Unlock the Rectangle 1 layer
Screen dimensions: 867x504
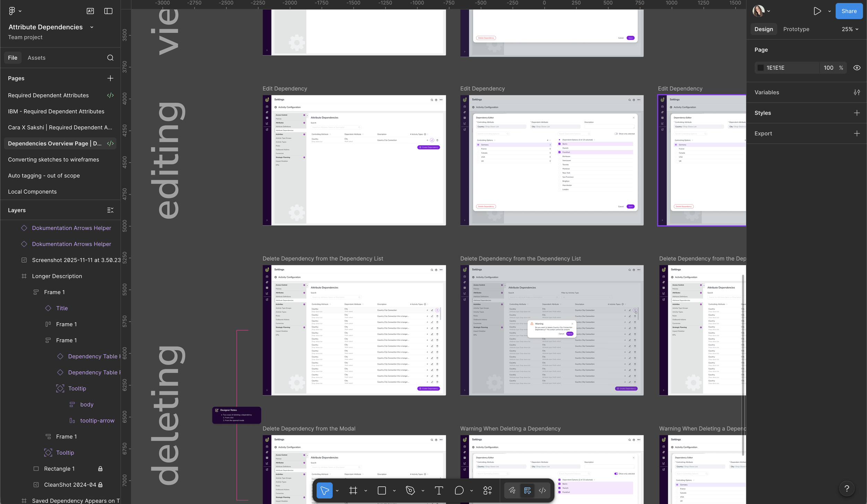point(100,469)
